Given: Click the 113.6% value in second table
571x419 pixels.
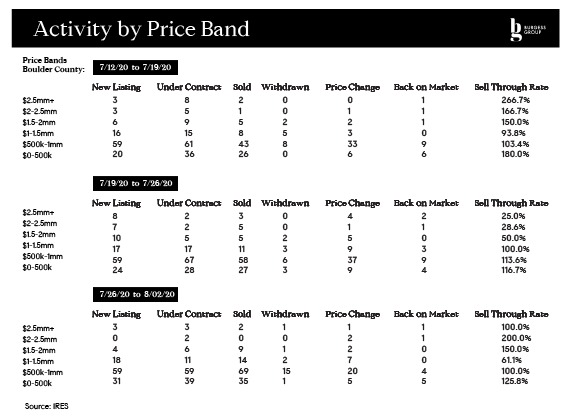Looking at the screenshot, I should coord(514,260).
